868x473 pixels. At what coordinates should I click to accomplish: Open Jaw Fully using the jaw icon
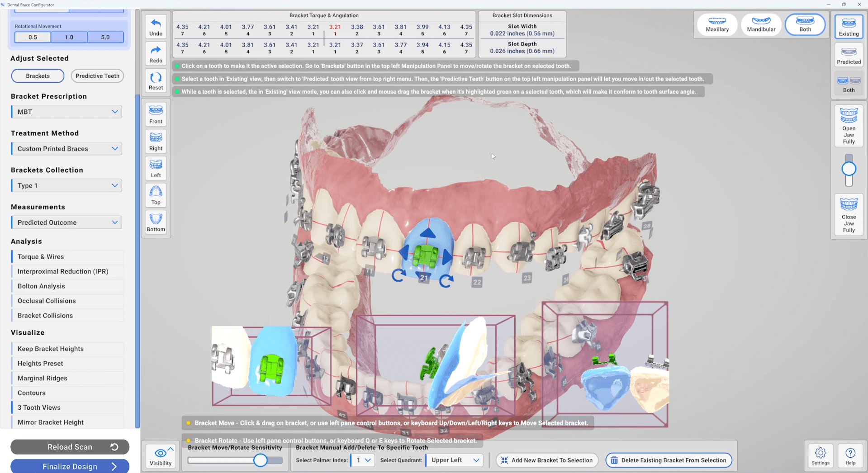(849, 125)
